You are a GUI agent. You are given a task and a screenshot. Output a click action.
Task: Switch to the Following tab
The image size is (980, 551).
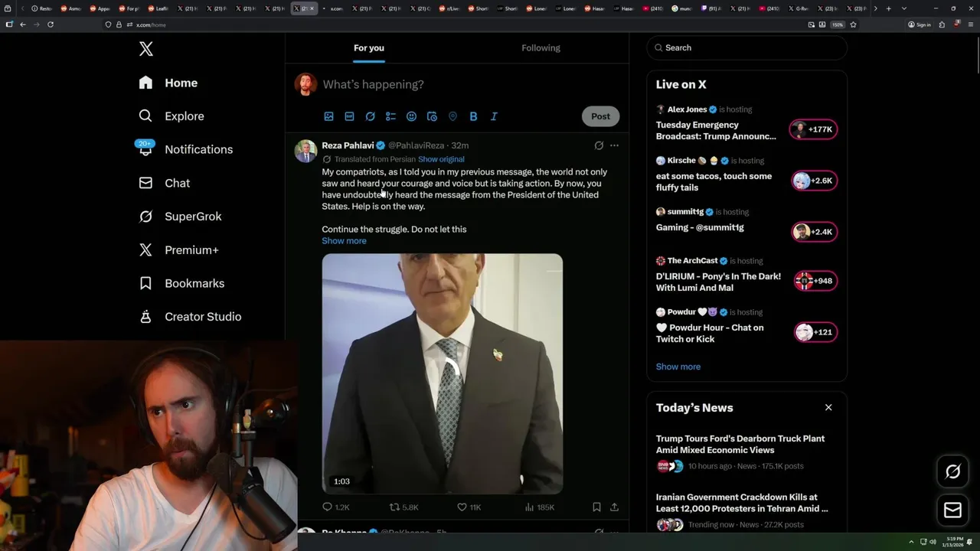click(x=541, y=47)
